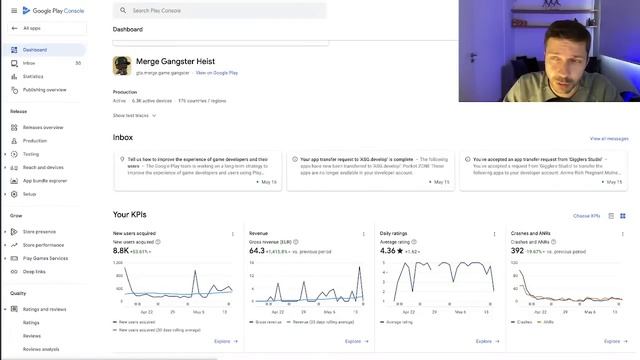Open the hamburger navigation menu
Viewport: 640px width, 360px height.
point(14,11)
